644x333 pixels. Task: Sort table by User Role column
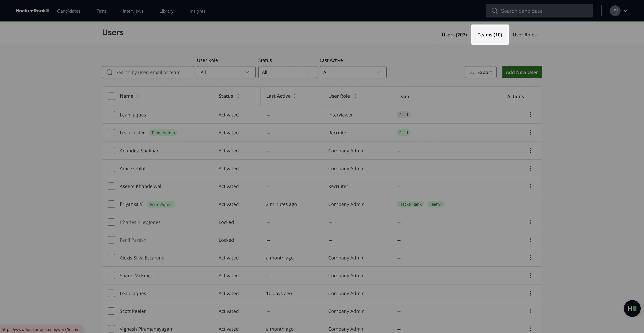coord(355,96)
